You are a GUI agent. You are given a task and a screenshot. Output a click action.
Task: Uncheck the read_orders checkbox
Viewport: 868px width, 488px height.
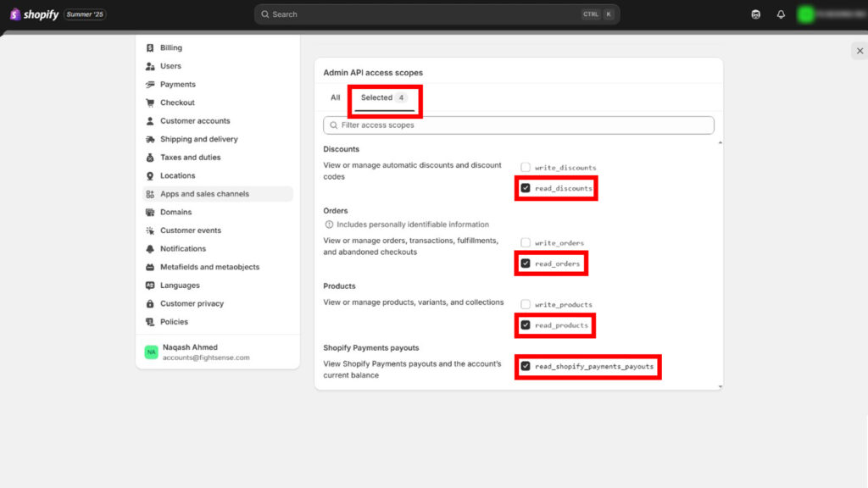[526, 263]
